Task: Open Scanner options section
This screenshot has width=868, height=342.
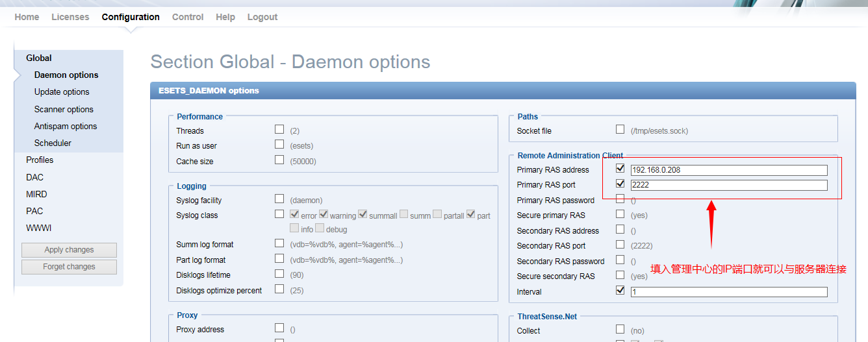Action: [x=64, y=109]
